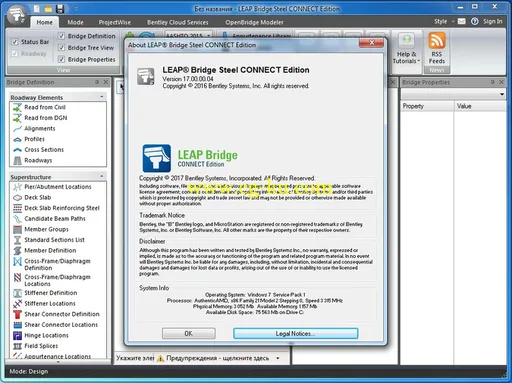The width and height of the screenshot is (512, 383).
Task: Open the Bridge Properties dropdown list
Action: 502,95
